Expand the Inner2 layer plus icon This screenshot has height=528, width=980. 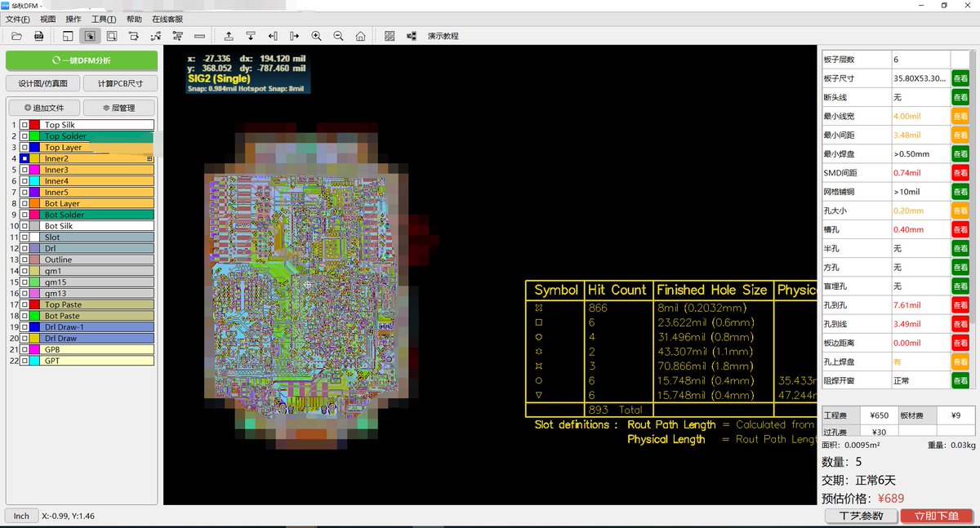149,158
